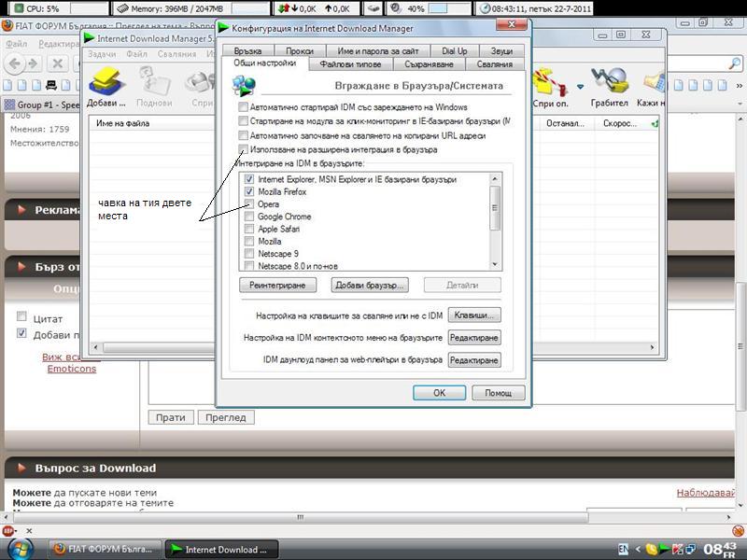Toggle IE click-monitoring module checkbox
Screen dimensions: 747x560
(243, 121)
